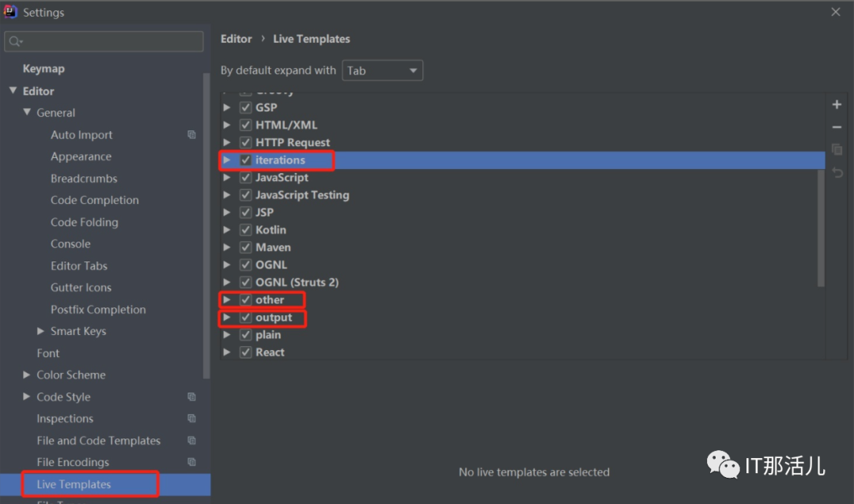Click the remove template minus icon
Screen dimensions: 854x504
837,127
